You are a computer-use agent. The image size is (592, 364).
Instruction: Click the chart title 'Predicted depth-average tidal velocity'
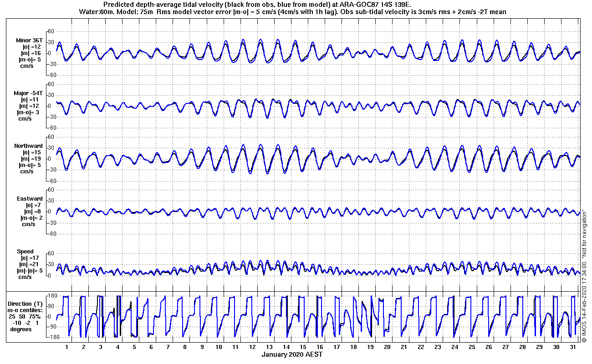point(257,5)
